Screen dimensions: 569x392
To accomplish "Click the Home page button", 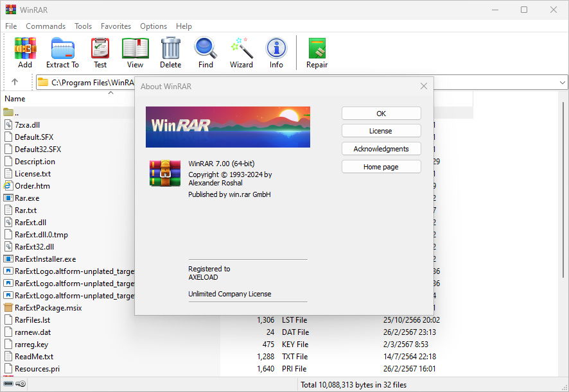I will (381, 167).
